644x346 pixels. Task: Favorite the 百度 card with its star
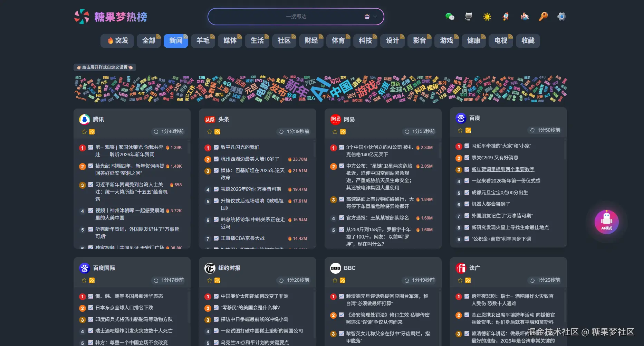point(460,130)
